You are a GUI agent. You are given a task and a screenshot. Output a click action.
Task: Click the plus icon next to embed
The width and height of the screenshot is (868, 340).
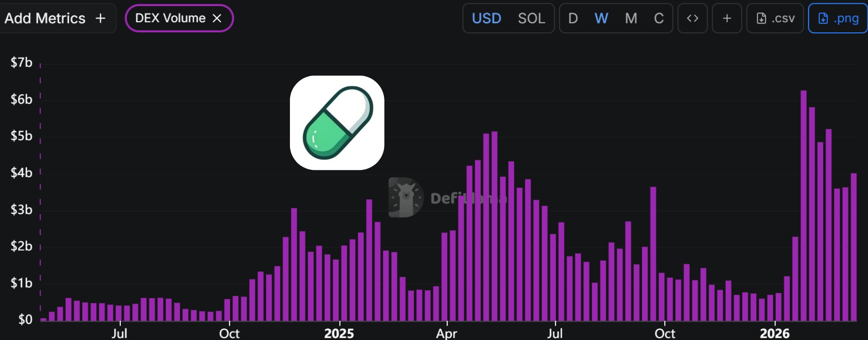pos(727,18)
